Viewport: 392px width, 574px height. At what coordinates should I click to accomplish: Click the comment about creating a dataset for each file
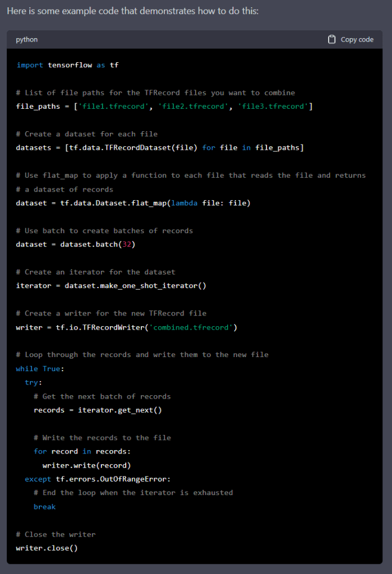pos(87,134)
